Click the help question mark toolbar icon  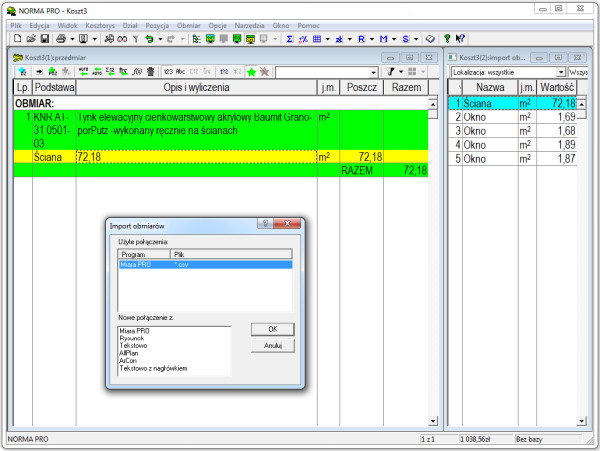[x=447, y=38]
